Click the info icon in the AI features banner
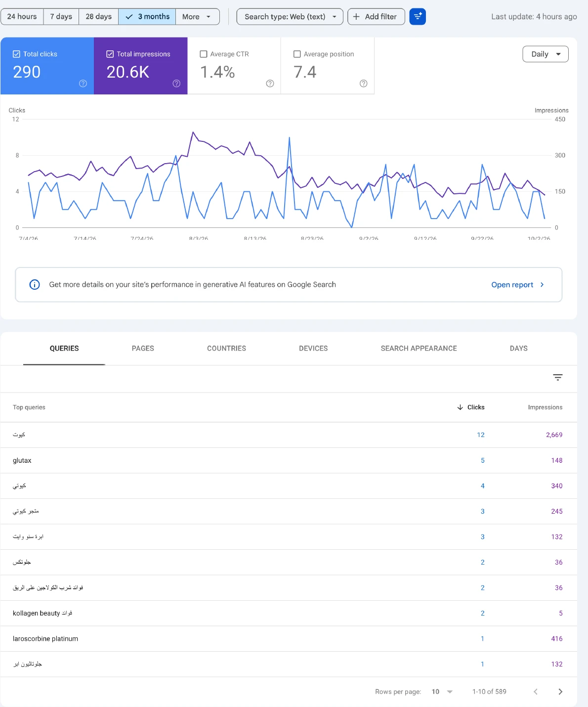The height and width of the screenshot is (707, 588). [35, 284]
